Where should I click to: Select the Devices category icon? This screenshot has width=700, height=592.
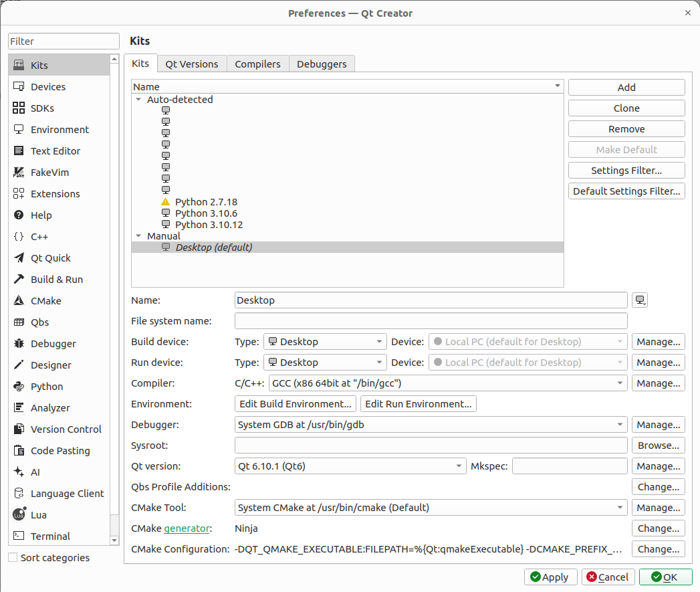pyautogui.click(x=19, y=87)
